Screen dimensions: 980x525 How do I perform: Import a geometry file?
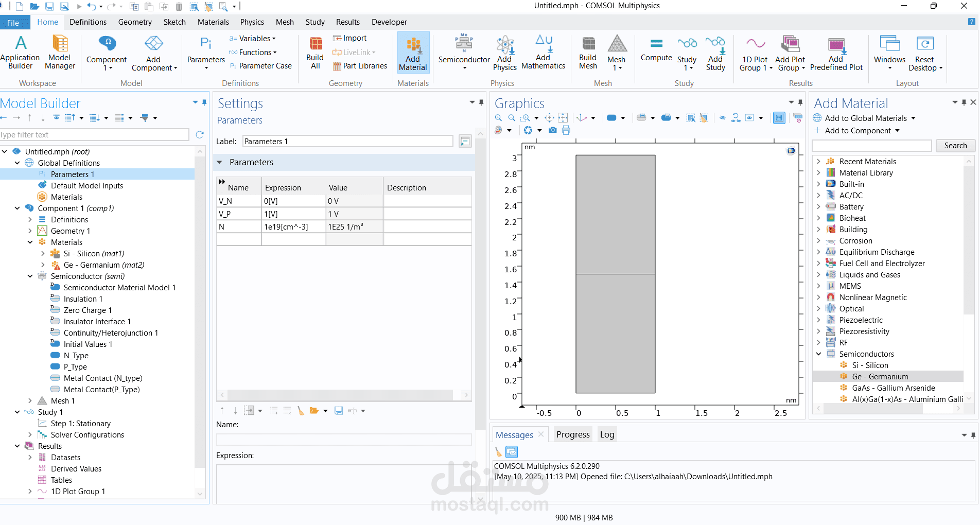349,38
